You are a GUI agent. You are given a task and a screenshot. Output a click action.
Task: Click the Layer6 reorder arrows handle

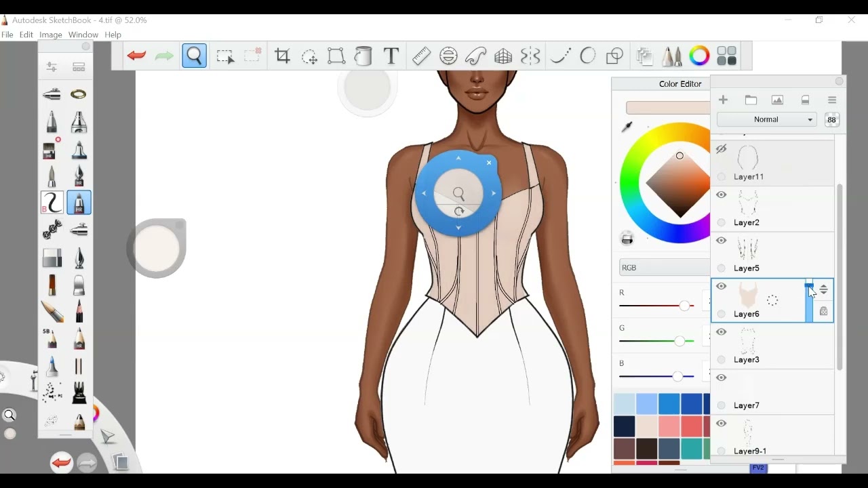pyautogui.click(x=824, y=290)
